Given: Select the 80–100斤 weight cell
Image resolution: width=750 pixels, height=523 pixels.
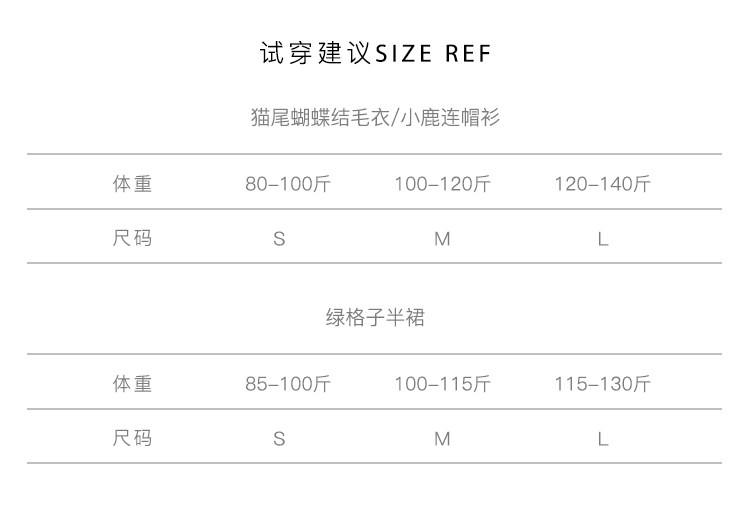Looking at the screenshot, I should pyautogui.click(x=288, y=184).
